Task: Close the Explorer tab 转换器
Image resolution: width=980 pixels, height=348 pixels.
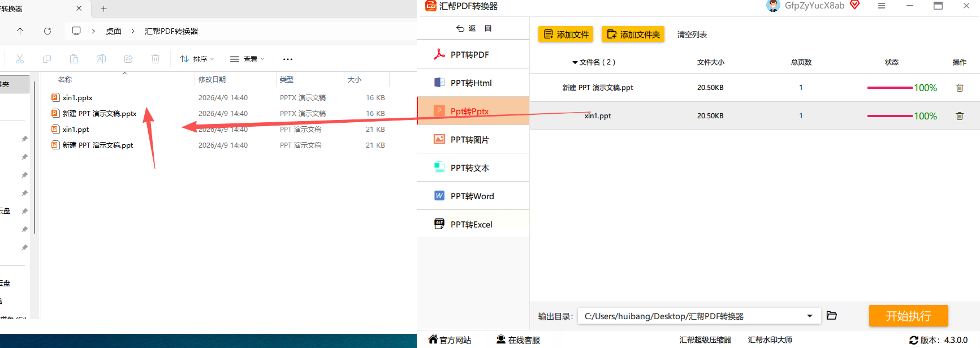Action: tap(79, 8)
